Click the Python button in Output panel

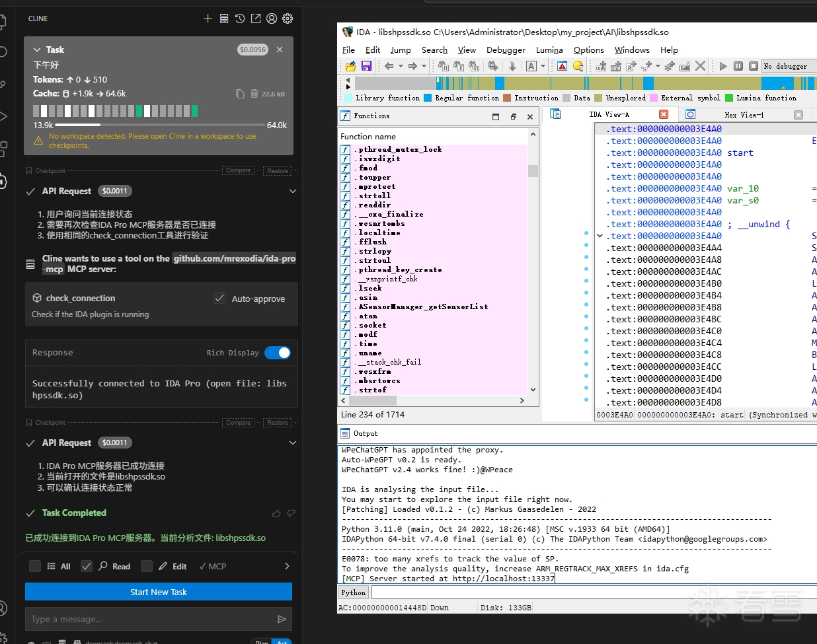354,592
